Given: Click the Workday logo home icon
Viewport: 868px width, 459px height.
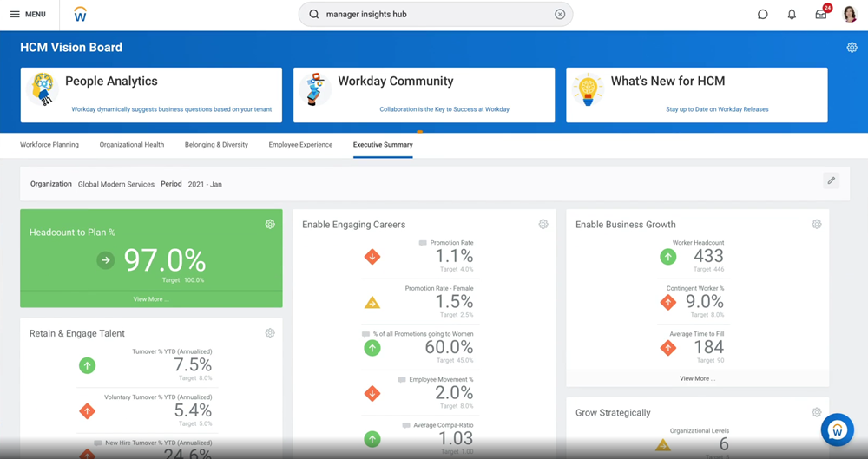Looking at the screenshot, I should coord(80,15).
